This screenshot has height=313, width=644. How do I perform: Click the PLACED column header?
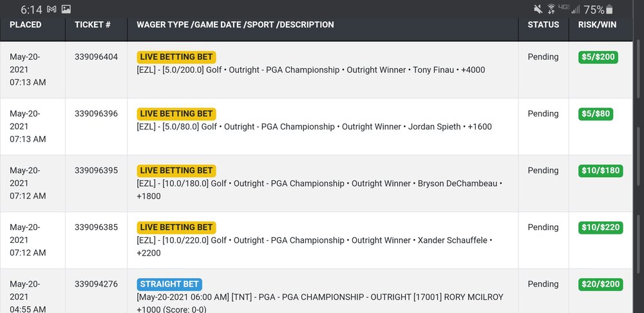click(26, 24)
